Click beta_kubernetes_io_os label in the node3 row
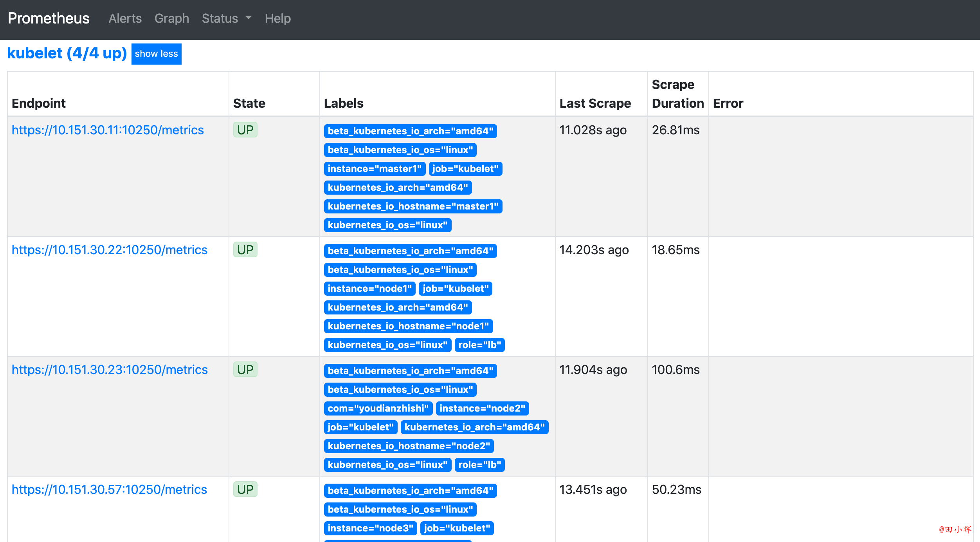The image size is (980, 542). pyautogui.click(x=400, y=509)
